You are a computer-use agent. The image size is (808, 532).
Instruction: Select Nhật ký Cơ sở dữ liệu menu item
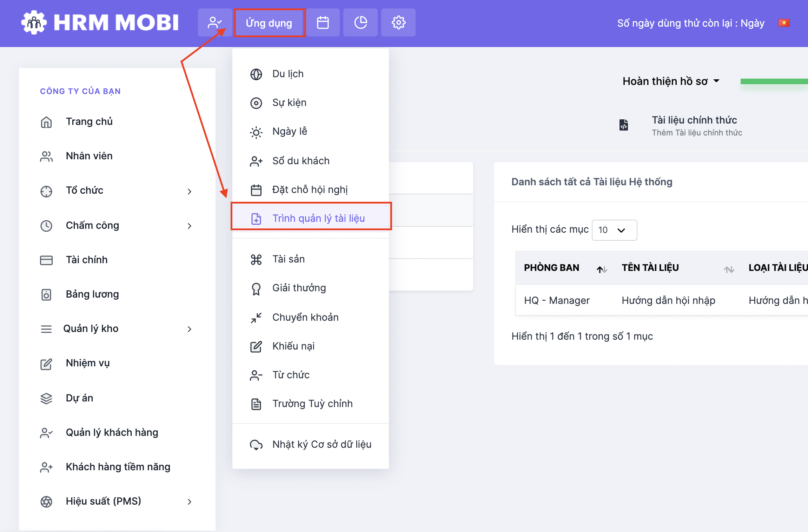pyautogui.click(x=310, y=445)
